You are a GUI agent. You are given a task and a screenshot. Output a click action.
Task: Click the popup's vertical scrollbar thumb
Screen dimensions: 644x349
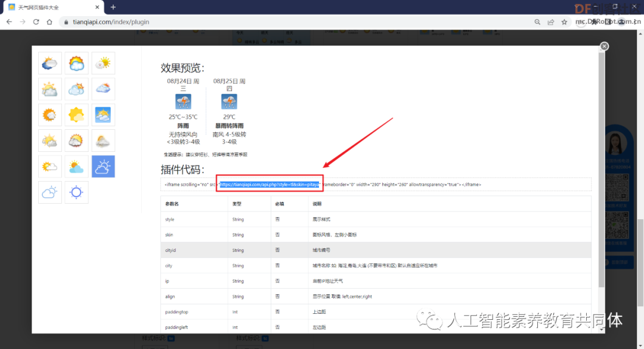click(601, 170)
